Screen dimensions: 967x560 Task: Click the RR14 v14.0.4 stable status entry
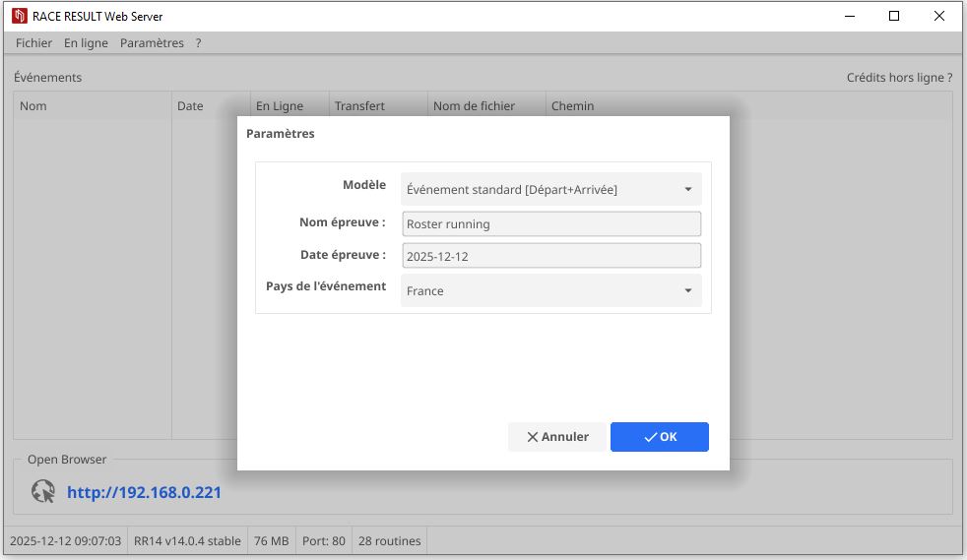click(x=187, y=541)
